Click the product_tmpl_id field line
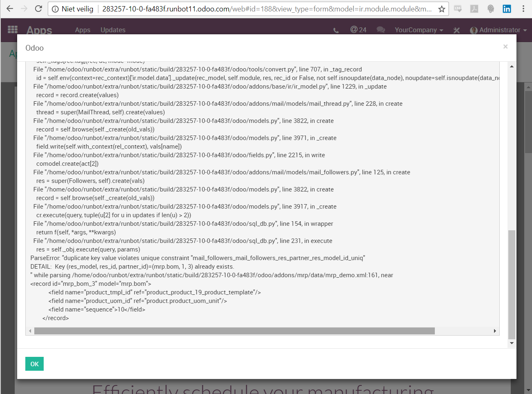 154,292
